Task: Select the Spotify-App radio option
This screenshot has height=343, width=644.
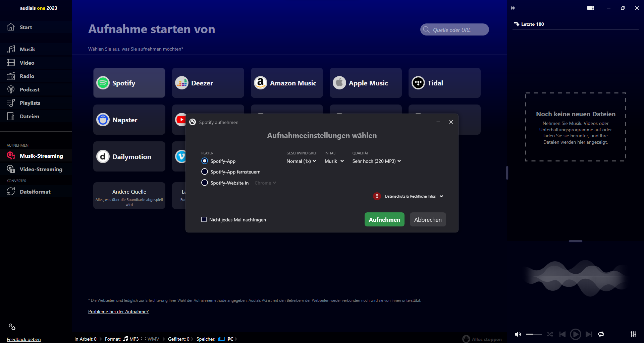Action: coord(205,161)
